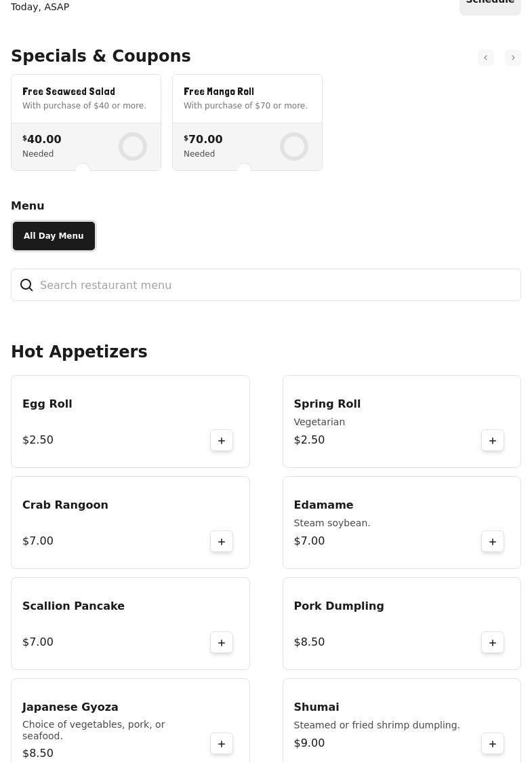Add Scallion Pancake to cart
532x763 pixels.
coord(222,643)
